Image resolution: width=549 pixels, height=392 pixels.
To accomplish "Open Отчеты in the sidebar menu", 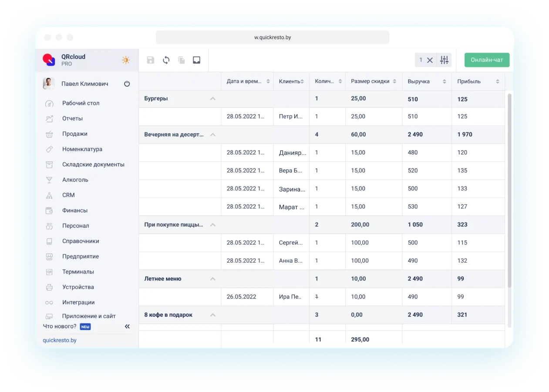I will (x=72, y=118).
